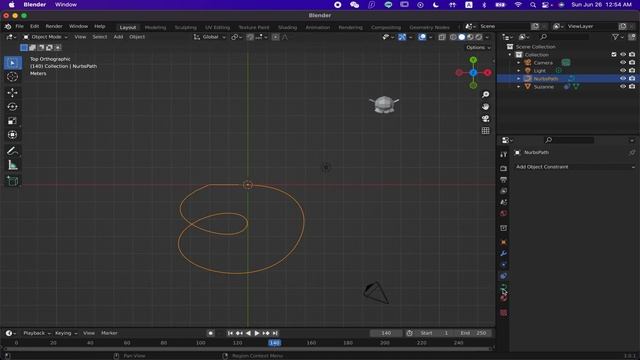Expand the Suzanne tree item
The height and width of the screenshot is (360, 640).
519,87
